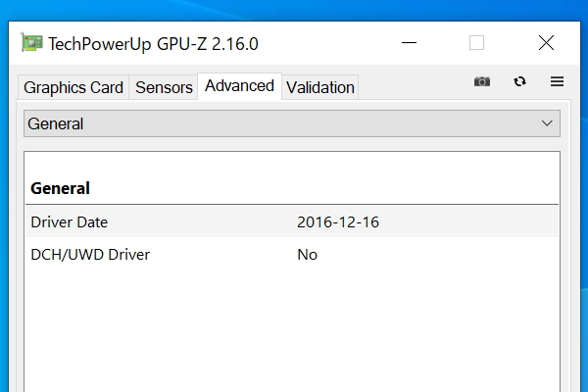Image resolution: width=588 pixels, height=392 pixels.
Task: Click the GPU-Z app icon in title bar
Action: (32, 44)
